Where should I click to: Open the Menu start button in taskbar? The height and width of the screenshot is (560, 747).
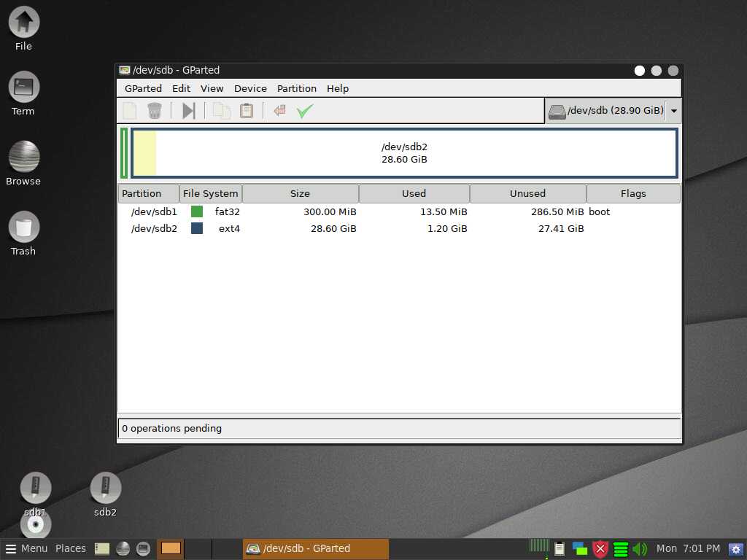(x=27, y=548)
